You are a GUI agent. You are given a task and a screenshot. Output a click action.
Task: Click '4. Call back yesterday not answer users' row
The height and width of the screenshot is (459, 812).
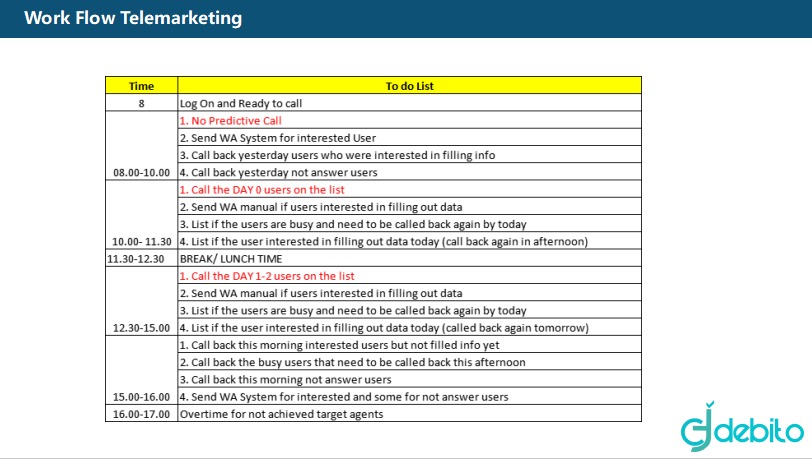pos(409,172)
